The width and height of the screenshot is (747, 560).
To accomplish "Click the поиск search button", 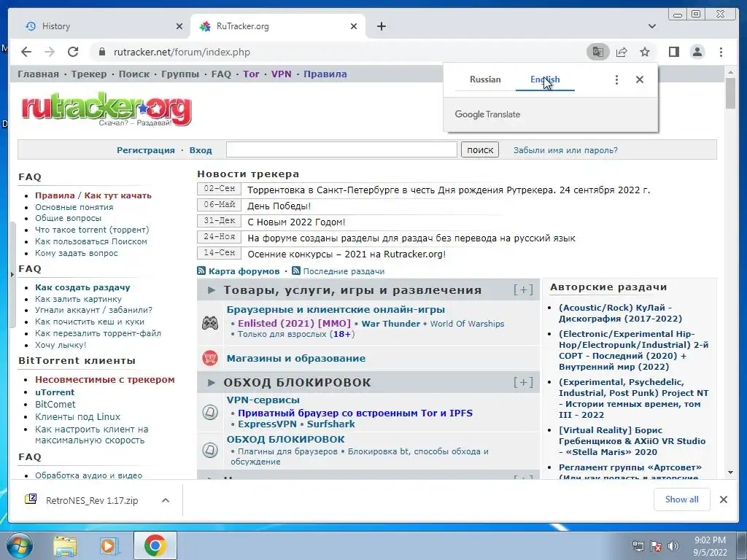I will [480, 149].
